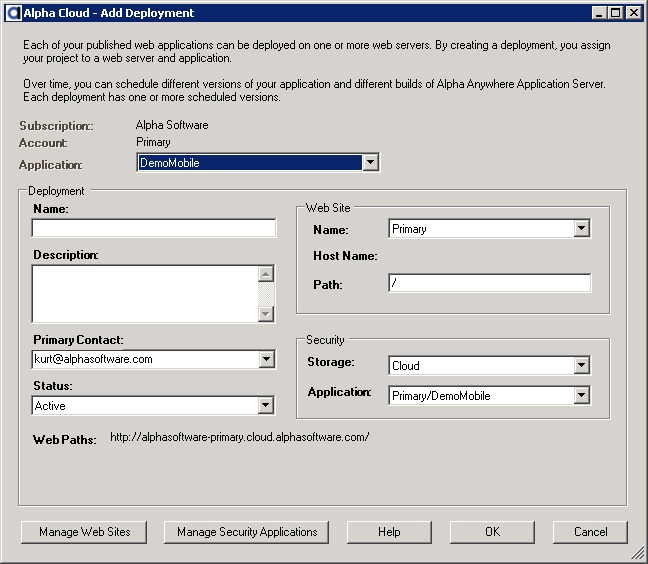Click the Alpha Cloud title bar icon
648x564 pixels.
pyautogui.click(x=14, y=13)
